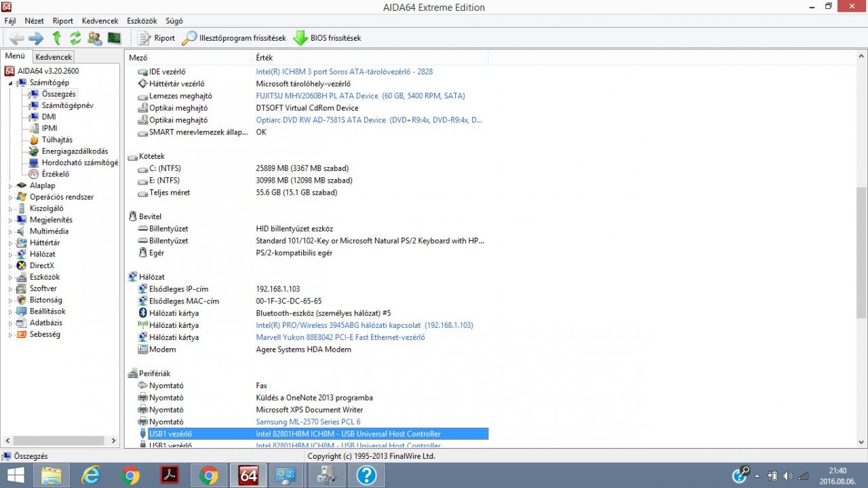Viewport: 868px width, 488px height.
Task: Expand the Hálózat tree node
Action: pyautogui.click(x=10, y=255)
